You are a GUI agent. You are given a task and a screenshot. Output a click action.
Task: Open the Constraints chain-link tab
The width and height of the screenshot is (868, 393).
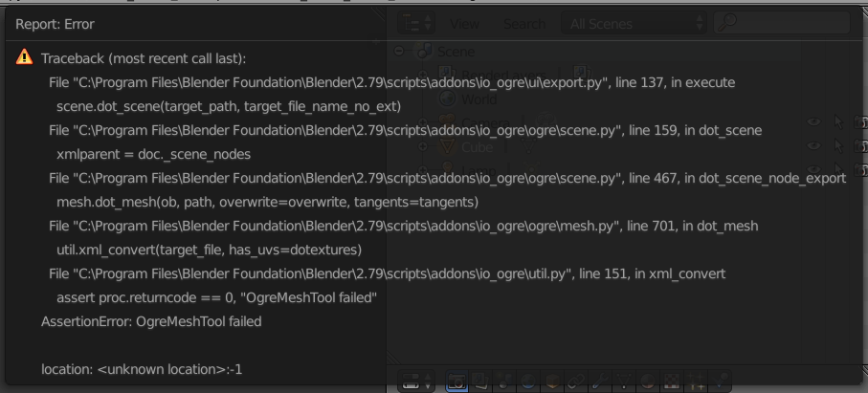576,381
